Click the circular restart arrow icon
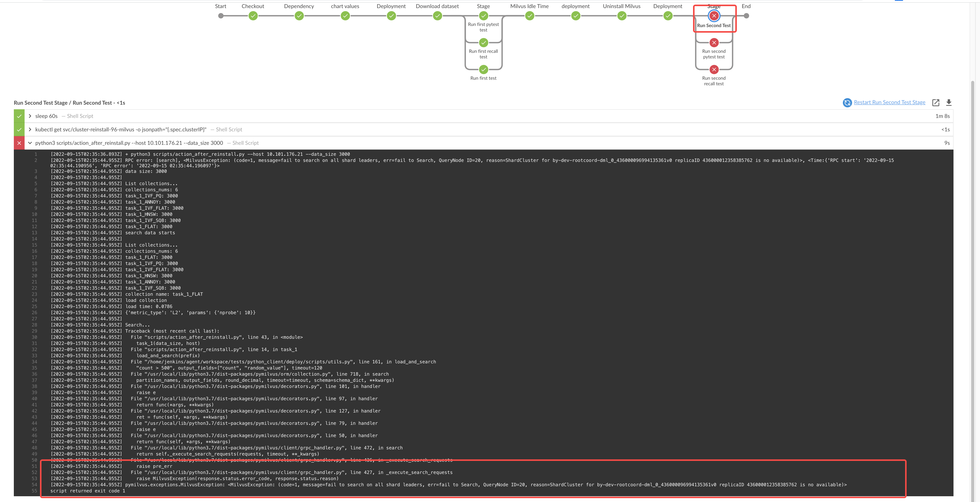980x502 pixels. (x=847, y=102)
